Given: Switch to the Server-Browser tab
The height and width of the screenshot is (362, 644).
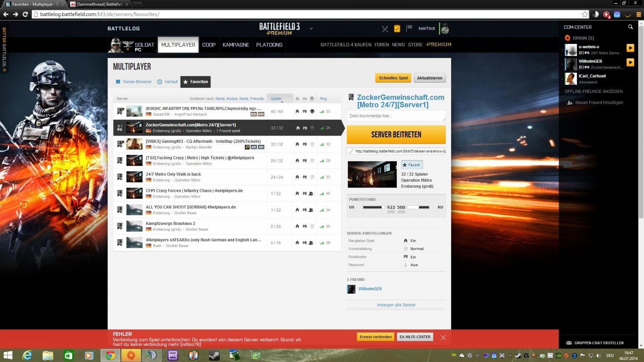Looking at the screenshot, I should point(134,82).
